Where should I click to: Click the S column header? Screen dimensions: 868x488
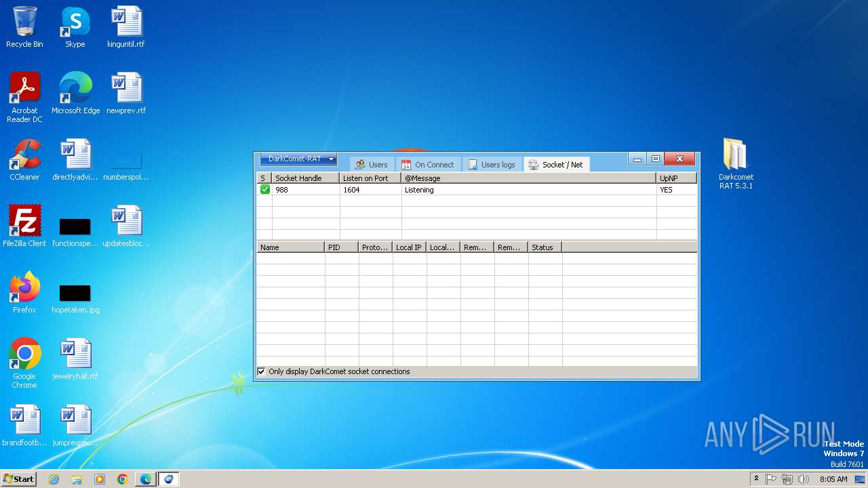click(x=264, y=178)
